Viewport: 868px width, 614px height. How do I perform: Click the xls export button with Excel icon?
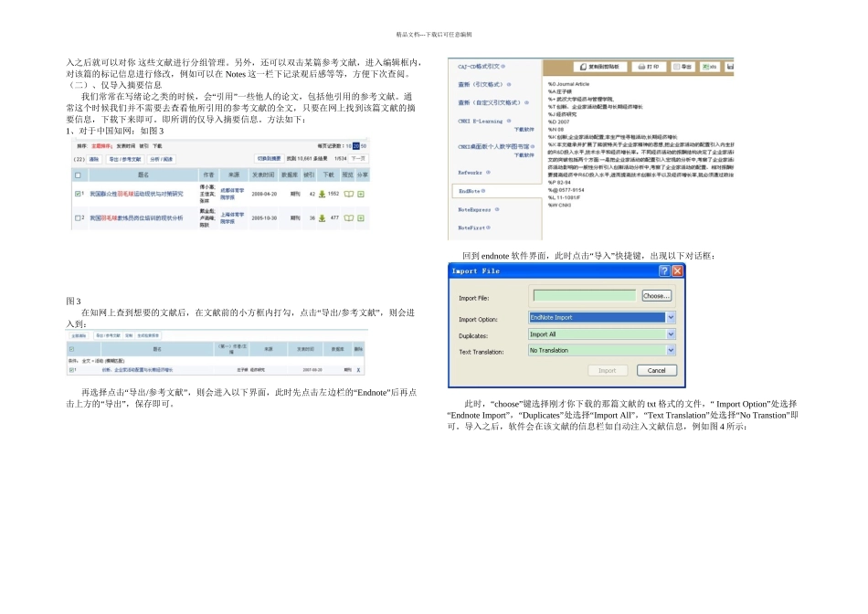coord(709,67)
